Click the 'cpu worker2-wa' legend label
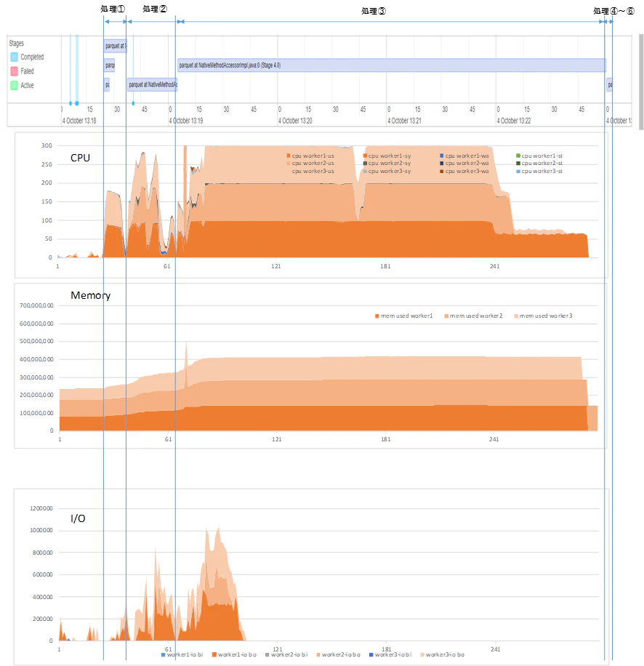644x666 pixels. [467, 163]
